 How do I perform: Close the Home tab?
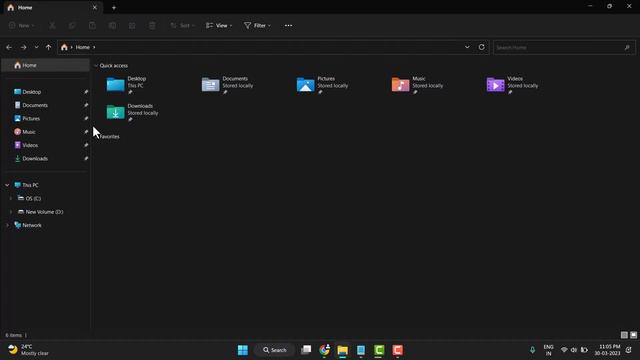point(95,7)
